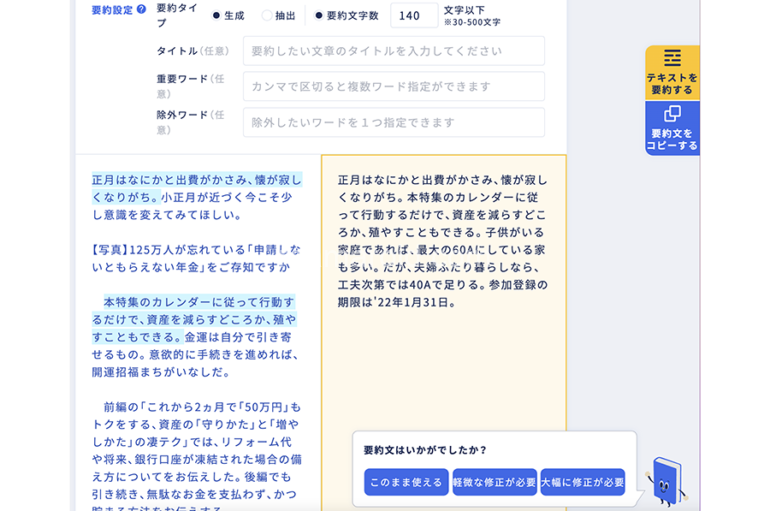770x511 pixels.
Task: Click the character count field showing 140
Action: [413, 16]
